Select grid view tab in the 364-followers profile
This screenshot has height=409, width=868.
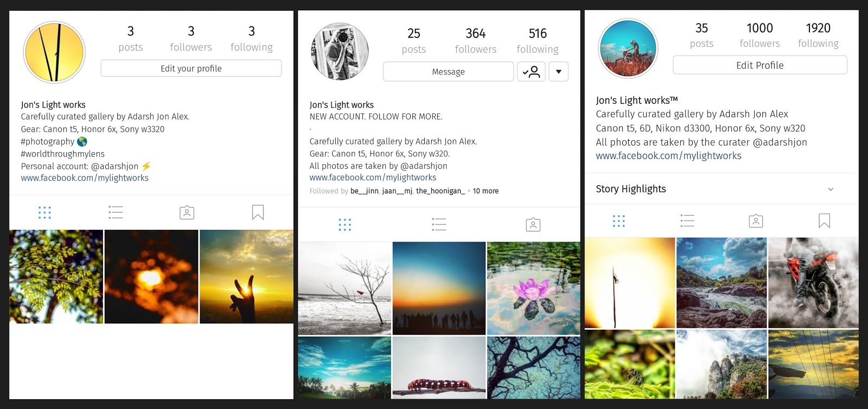click(x=344, y=224)
